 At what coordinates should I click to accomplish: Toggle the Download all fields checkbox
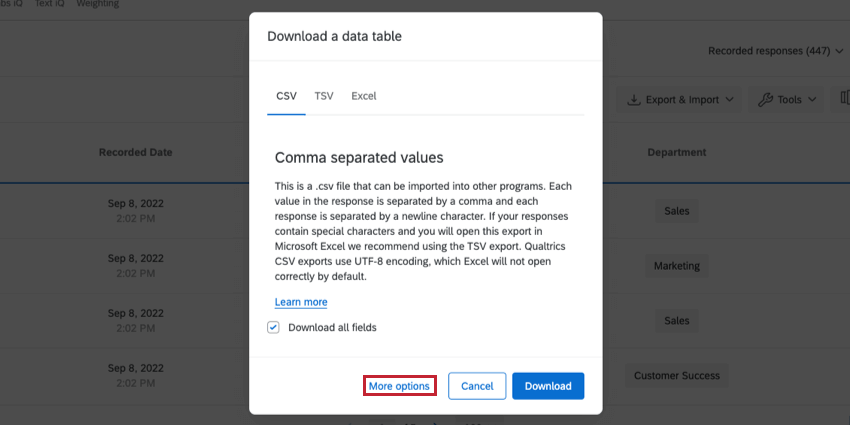[274, 327]
